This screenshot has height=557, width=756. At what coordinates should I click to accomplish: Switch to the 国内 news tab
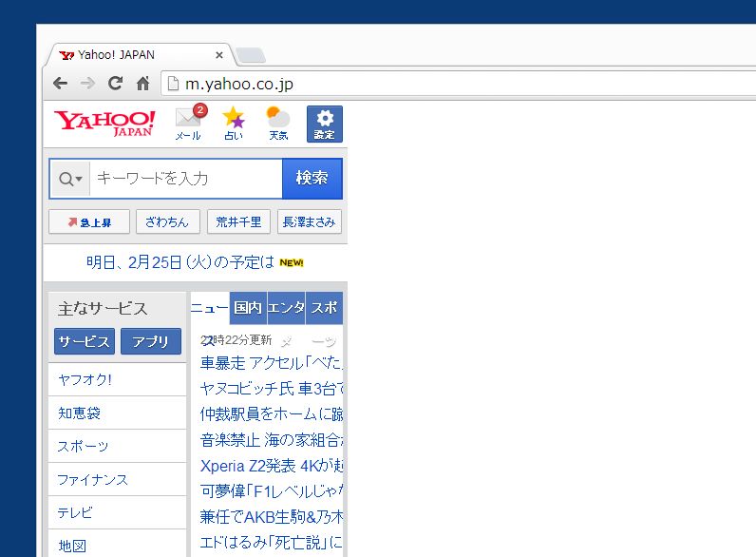248,308
